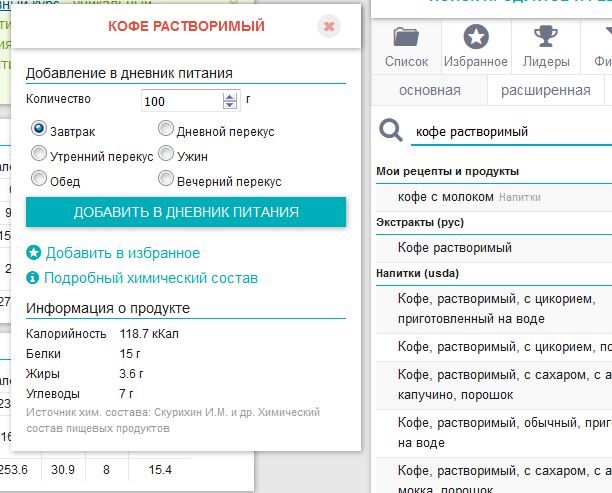This screenshot has width=612, height=493.
Task: Close the КОФЕ РАСТВОРИМЫЙ dialog
Action: pos(328,26)
